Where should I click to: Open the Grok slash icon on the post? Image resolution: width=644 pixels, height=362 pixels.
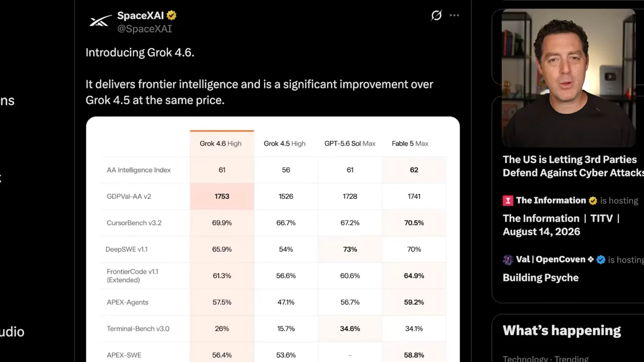(436, 15)
